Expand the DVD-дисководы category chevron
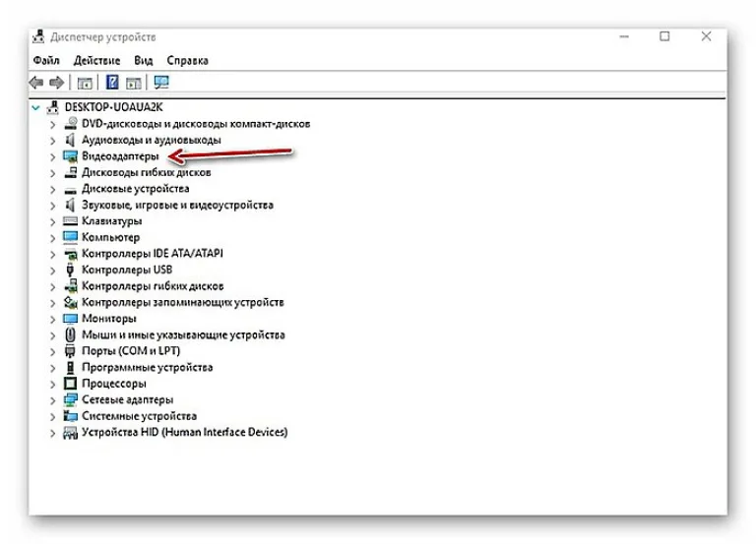This screenshot has height=544, width=756. tap(52, 124)
